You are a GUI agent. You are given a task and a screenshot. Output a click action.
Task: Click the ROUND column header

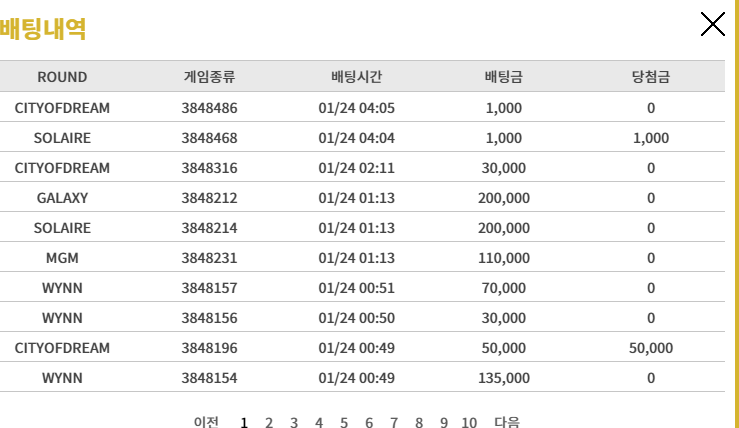(x=62, y=77)
